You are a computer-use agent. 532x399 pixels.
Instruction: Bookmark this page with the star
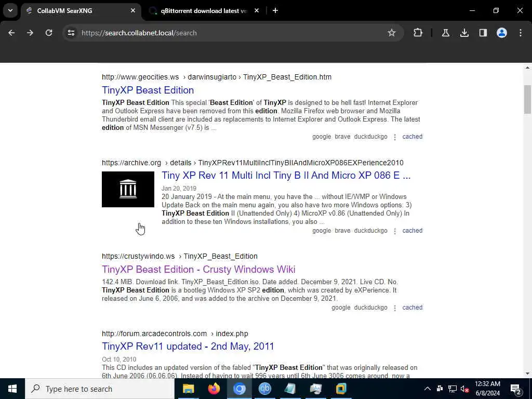[x=392, y=33]
